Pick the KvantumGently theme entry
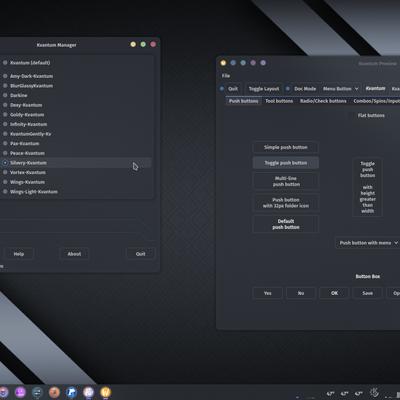 pyautogui.click(x=30, y=134)
